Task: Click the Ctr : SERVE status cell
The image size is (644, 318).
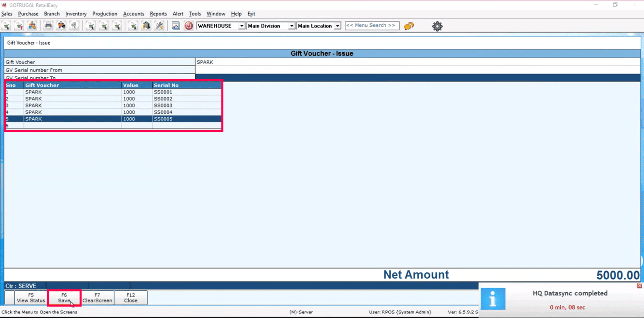Action: [25, 286]
